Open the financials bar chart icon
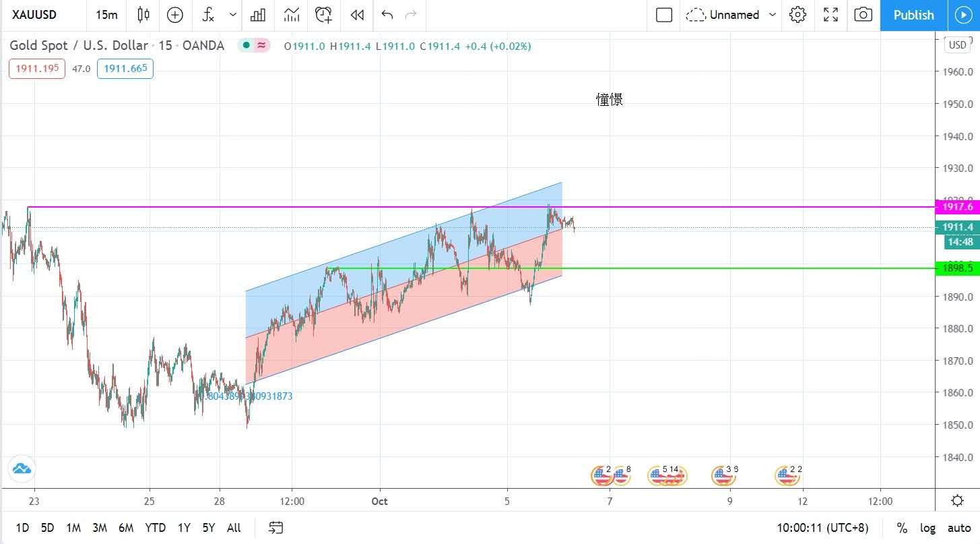The image size is (980, 544). tap(257, 15)
